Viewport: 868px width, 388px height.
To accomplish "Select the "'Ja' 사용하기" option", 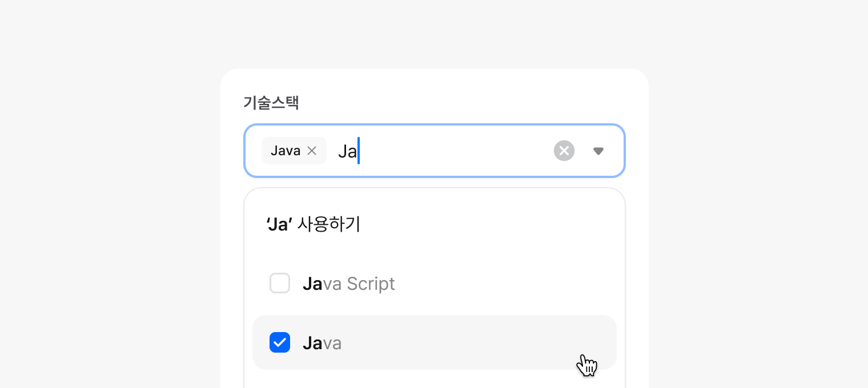I will (314, 225).
